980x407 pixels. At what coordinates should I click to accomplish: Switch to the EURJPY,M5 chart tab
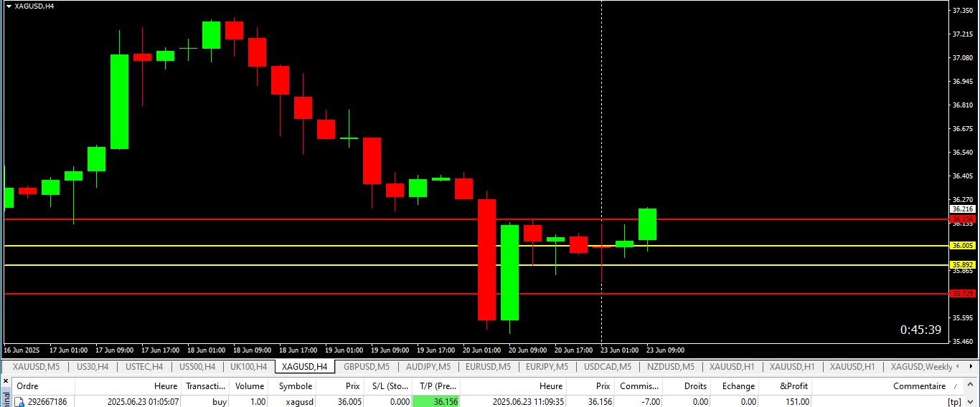point(547,366)
